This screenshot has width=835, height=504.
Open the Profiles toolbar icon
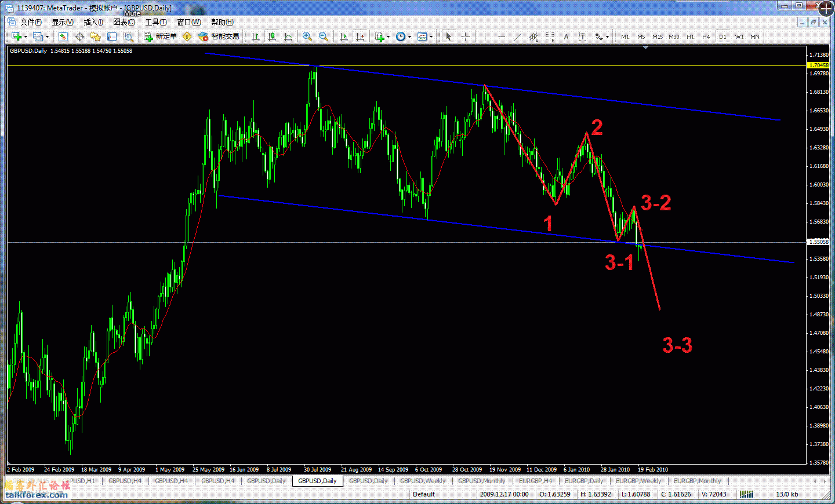pyautogui.click(x=38, y=36)
